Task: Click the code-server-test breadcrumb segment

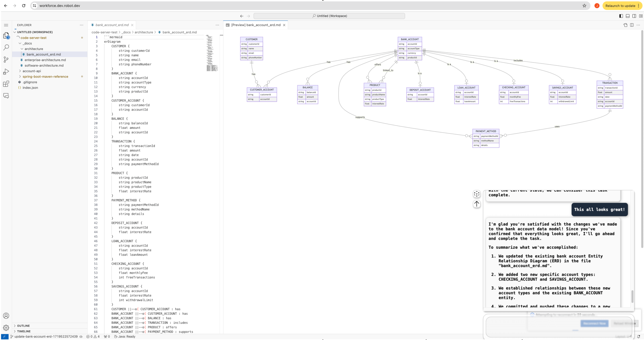Action: 104,32
